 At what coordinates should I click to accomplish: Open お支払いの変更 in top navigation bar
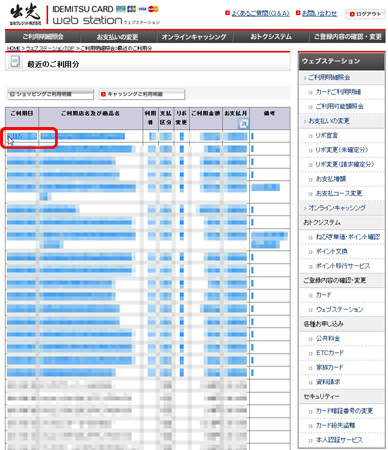pyautogui.click(x=117, y=36)
